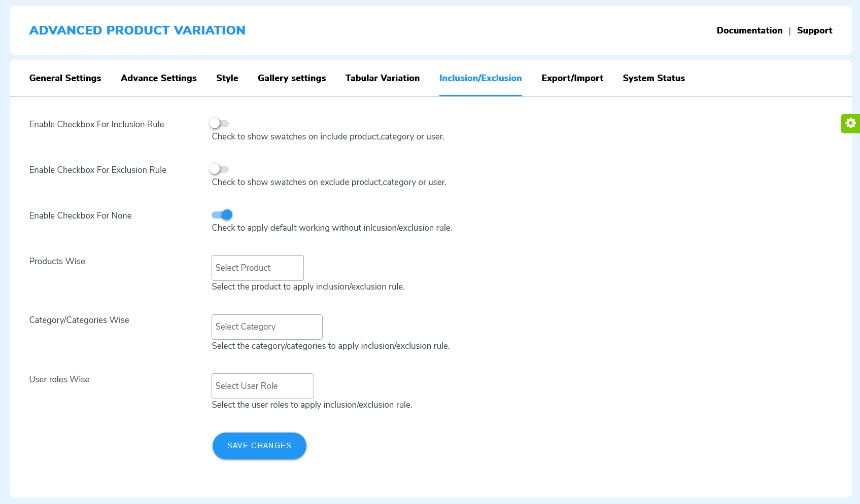This screenshot has height=504, width=860.
Task: Click 'Check to show swatches on include' description
Action: click(x=328, y=136)
